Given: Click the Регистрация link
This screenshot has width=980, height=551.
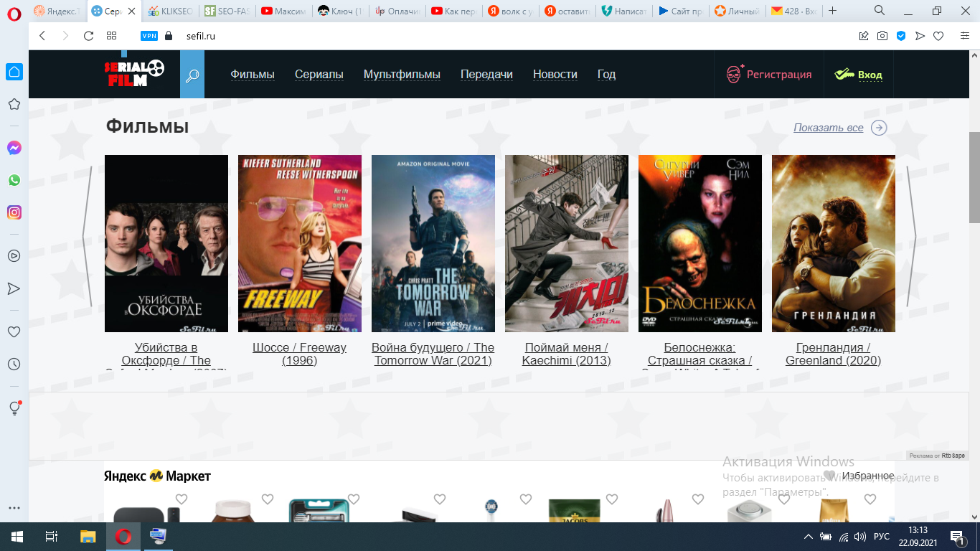Looking at the screenshot, I should click(778, 75).
